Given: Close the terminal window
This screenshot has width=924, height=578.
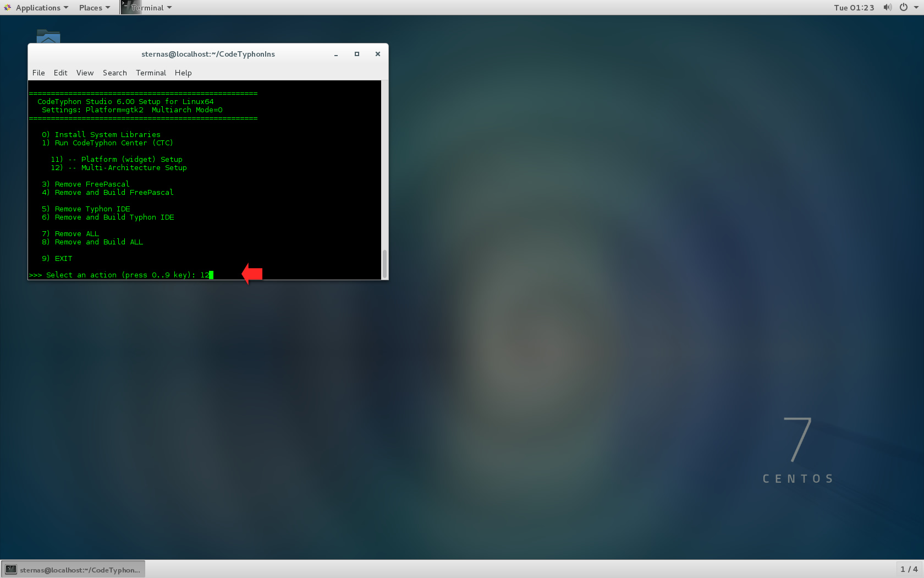Looking at the screenshot, I should (378, 54).
